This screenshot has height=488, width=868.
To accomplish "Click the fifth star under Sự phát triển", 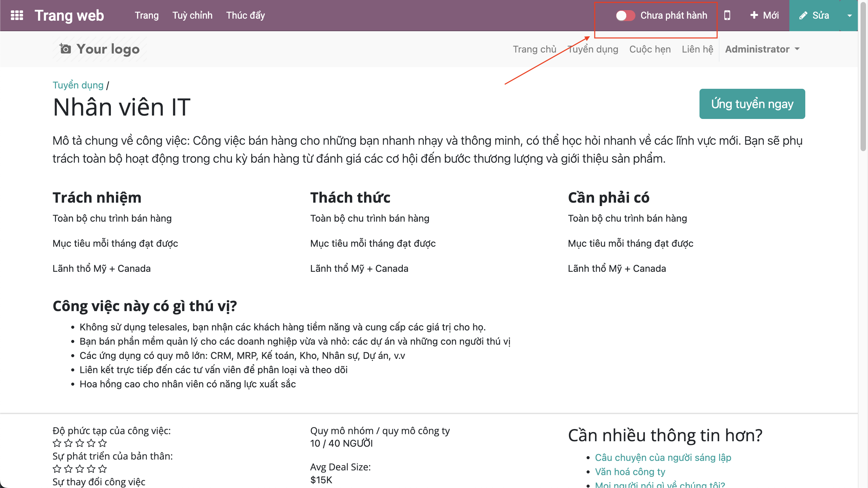I will (x=102, y=469).
